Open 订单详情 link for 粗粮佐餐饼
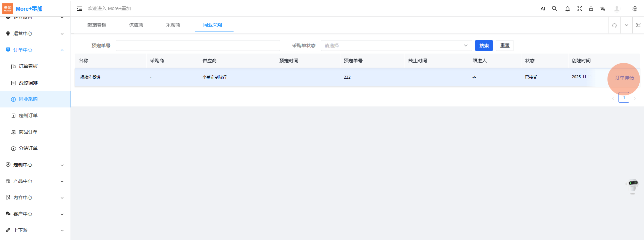Image resolution: width=644 pixels, height=240 pixels. [624, 78]
